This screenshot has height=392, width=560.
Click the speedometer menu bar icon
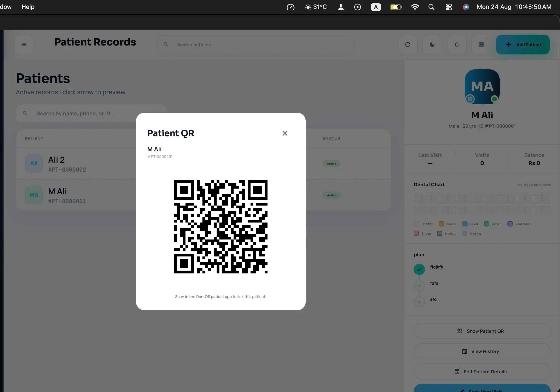[x=290, y=7]
